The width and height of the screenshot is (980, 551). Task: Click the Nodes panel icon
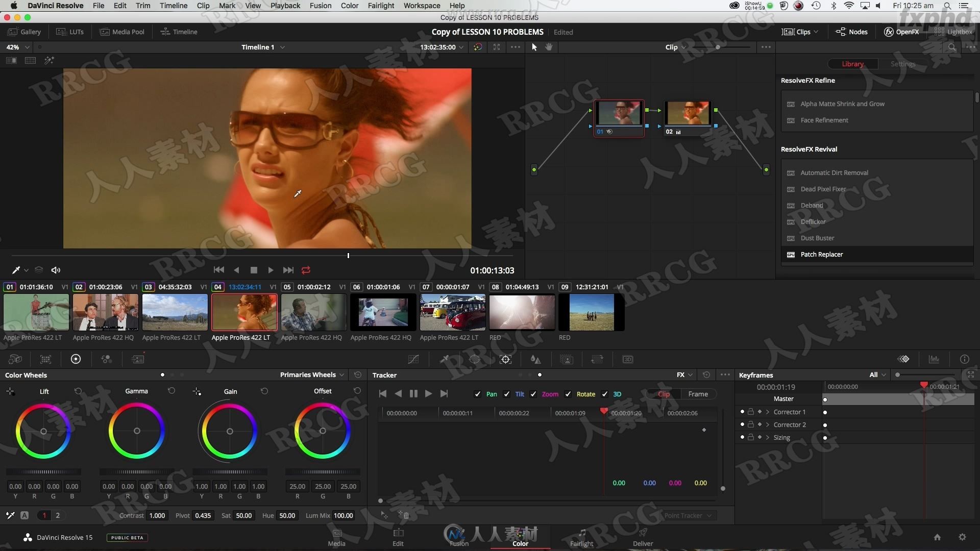point(851,32)
